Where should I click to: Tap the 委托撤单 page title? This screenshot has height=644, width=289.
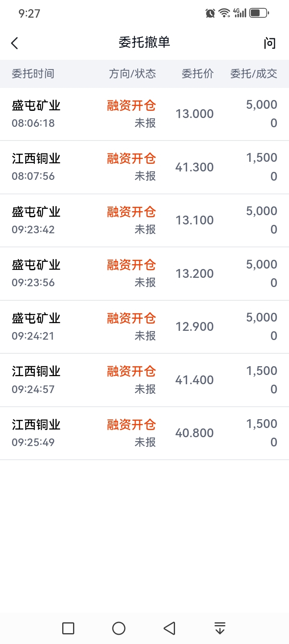144,42
